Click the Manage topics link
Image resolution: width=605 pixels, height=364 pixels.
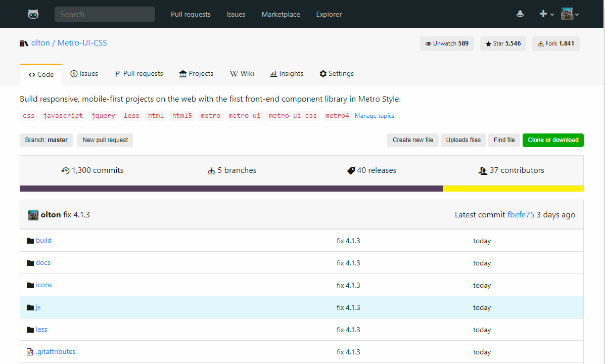374,116
